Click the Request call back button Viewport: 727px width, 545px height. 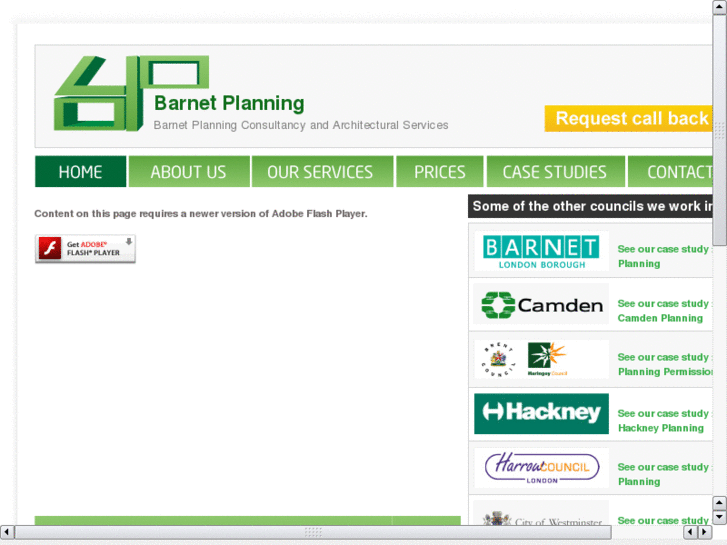tap(628, 119)
